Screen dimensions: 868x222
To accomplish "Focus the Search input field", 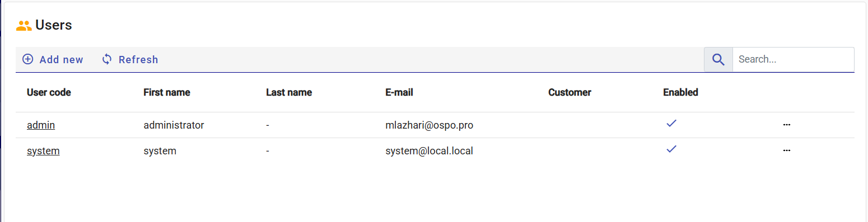I will (x=793, y=59).
